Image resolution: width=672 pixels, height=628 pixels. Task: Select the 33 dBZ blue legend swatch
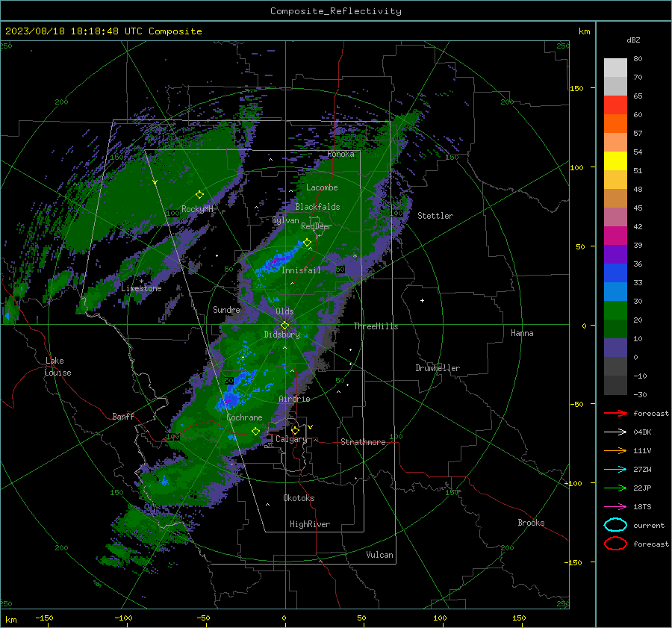click(615, 291)
